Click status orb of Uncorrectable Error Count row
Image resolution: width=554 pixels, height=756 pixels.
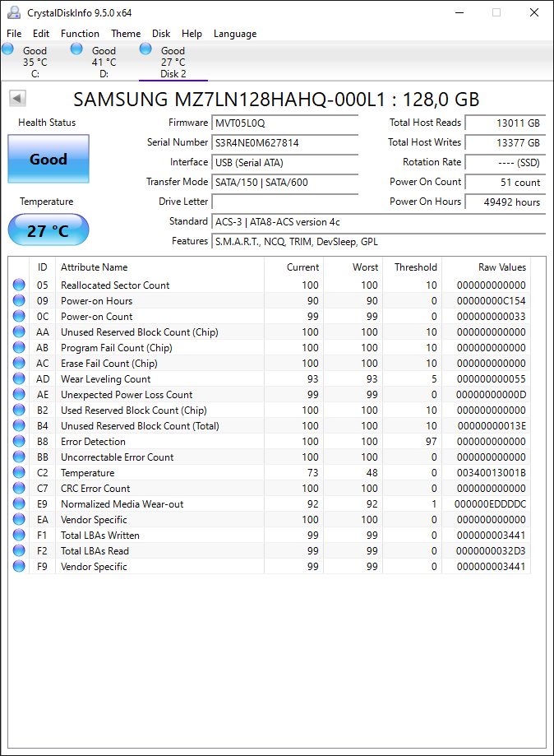[x=19, y=457]
